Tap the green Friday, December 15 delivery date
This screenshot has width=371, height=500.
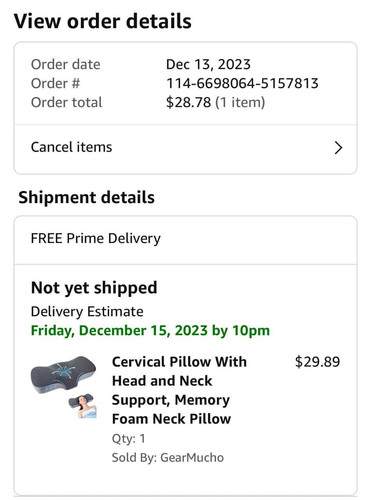pyautogui.click(x=150, y=331)
